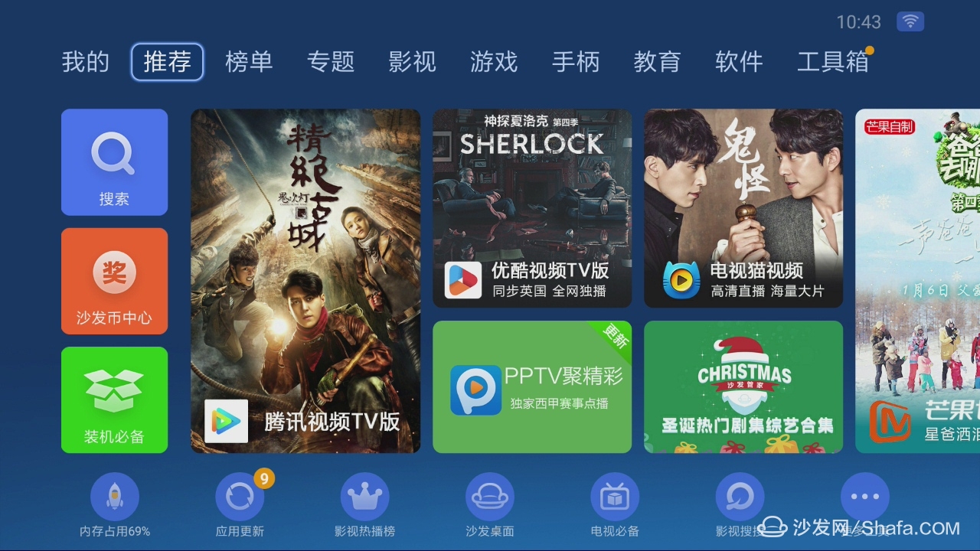
Task: Open 沙发币中心 reward tile
Action: 114,281
